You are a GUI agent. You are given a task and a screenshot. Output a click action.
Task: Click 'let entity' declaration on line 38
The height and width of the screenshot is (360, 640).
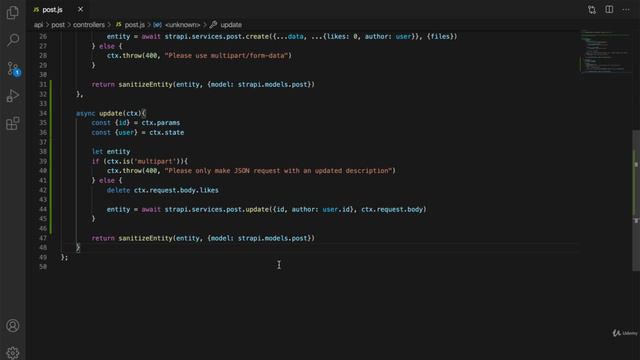(x=111, y=152)
